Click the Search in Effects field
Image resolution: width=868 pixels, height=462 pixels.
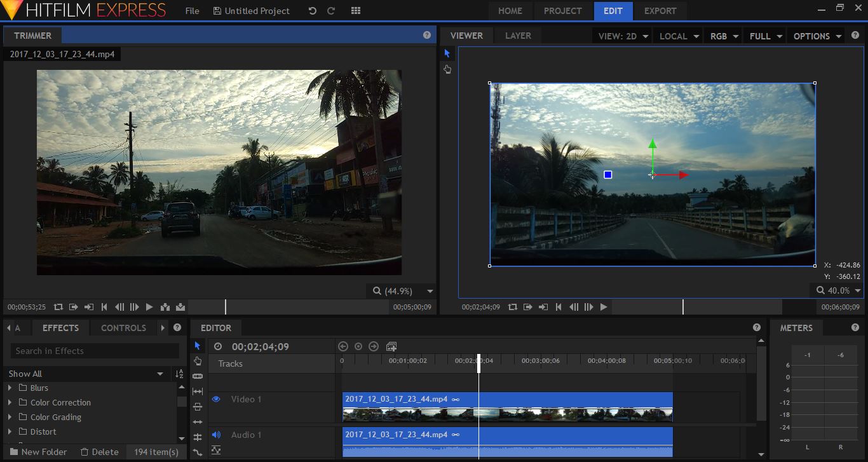tap(95, 351)
